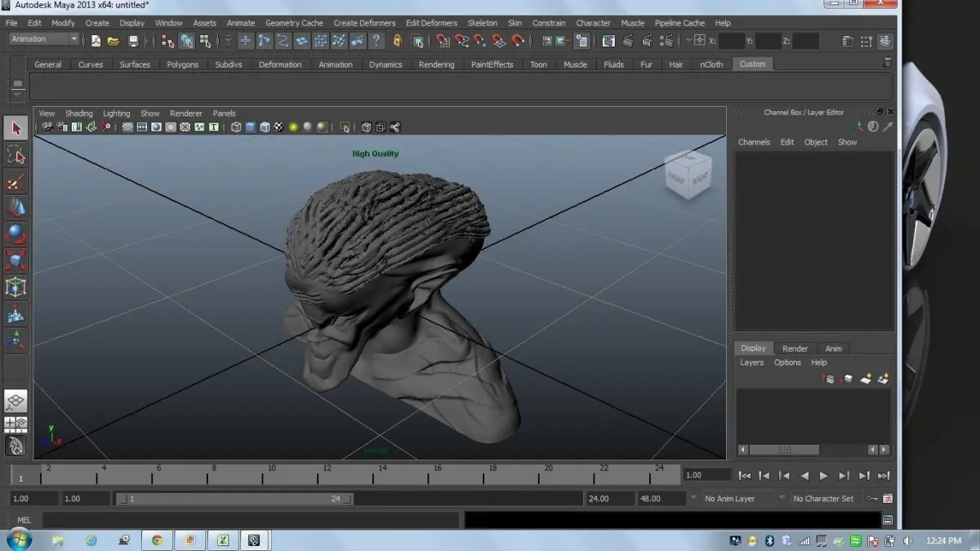Click the Save scene floppy disk icon

pyautogui.click(x=133, y=41)
